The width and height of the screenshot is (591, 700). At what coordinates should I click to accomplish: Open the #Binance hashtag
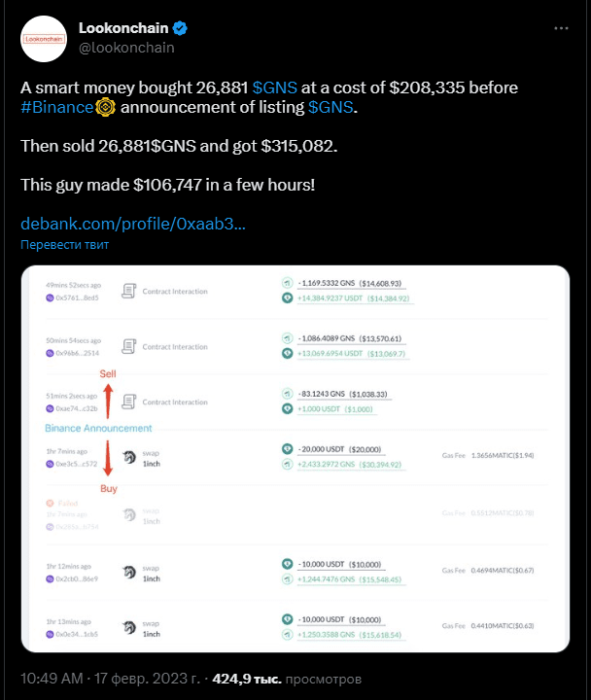[57, 107]
